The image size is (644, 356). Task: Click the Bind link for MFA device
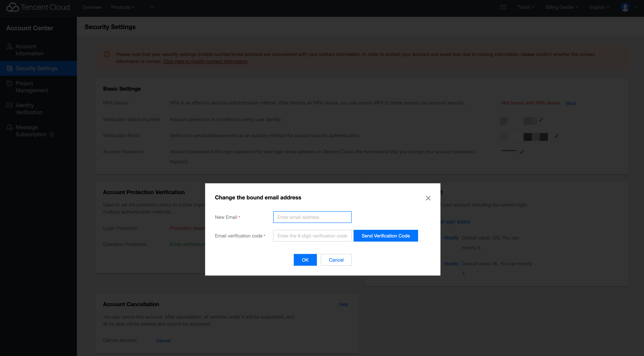[570, 103]
